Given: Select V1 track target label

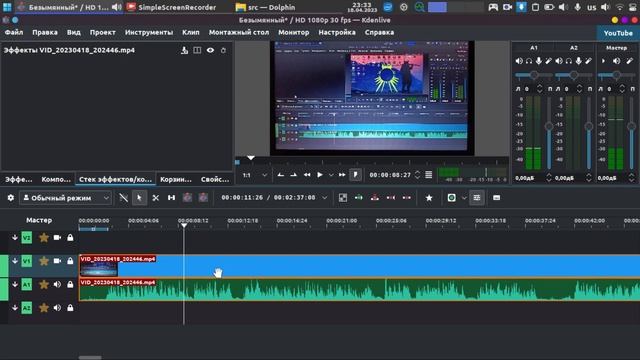Looking at the screenshot, I should [x=27, y=260].
